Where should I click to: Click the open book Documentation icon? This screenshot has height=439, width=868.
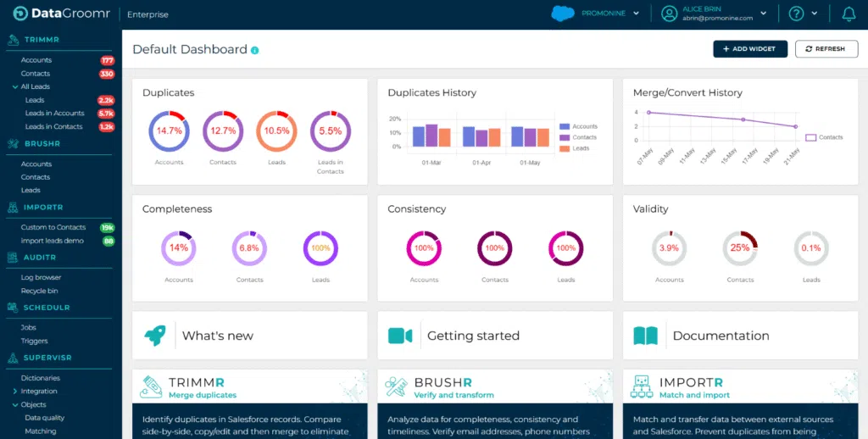click(645, 336)
